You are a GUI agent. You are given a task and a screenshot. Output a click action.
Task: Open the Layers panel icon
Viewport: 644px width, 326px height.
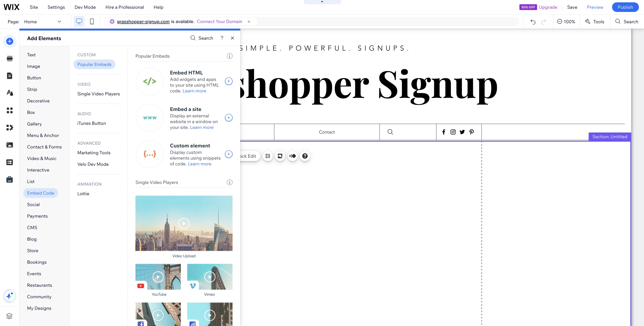coord(10,316)
